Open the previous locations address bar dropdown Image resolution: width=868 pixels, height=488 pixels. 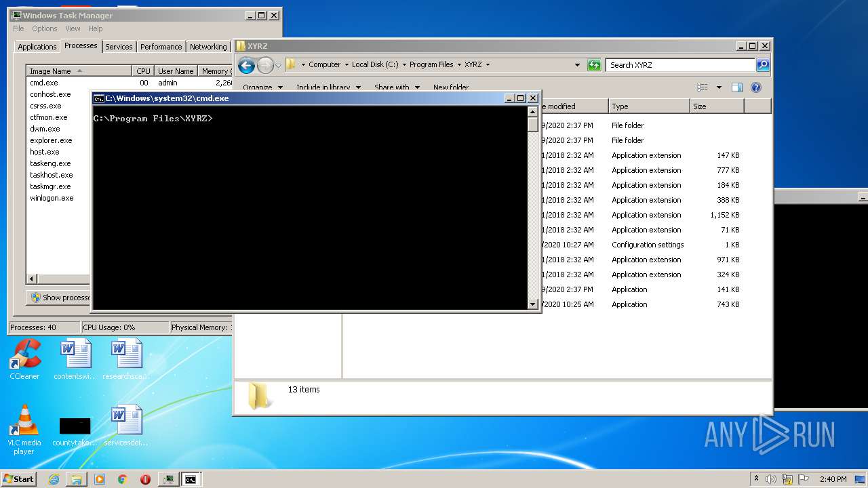coord(577,65)
